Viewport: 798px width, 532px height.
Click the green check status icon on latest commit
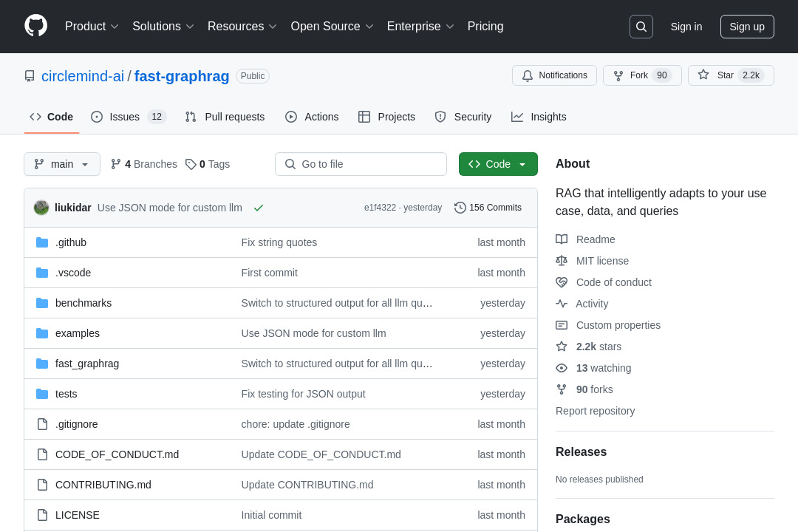click(x=259, y=208)
